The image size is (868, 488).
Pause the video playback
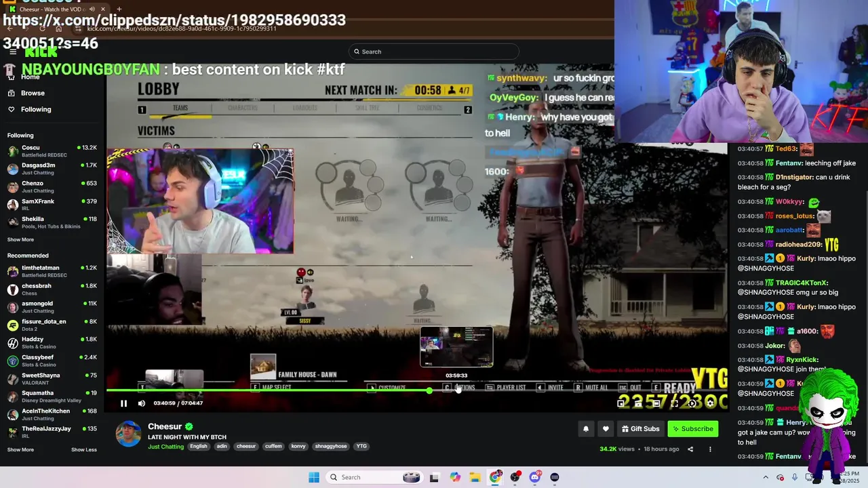click(123, 403)
